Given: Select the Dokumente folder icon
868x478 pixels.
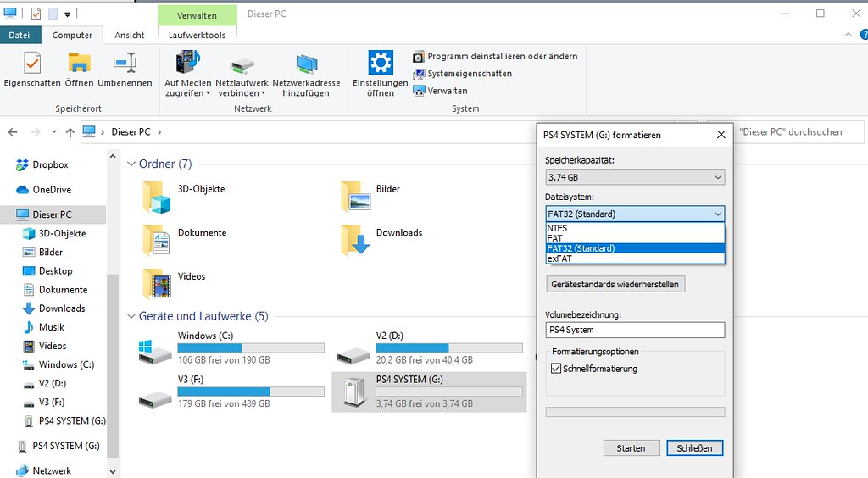Looking at the screenshot, I should (157, 240).
